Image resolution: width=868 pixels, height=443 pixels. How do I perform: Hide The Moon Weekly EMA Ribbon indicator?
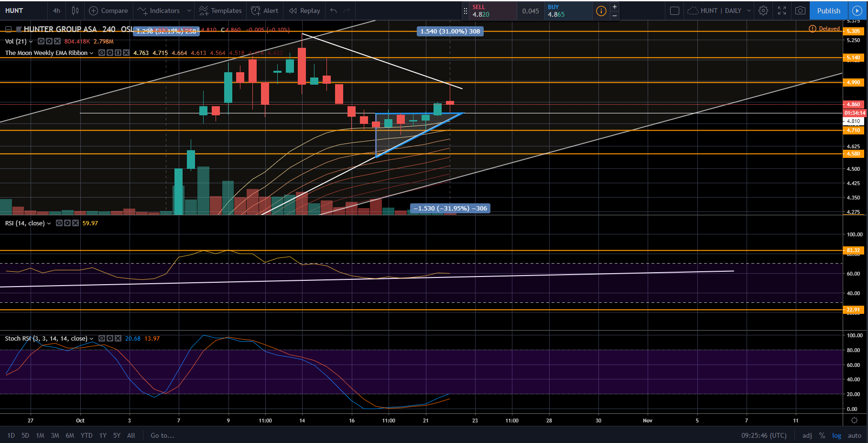102,53
